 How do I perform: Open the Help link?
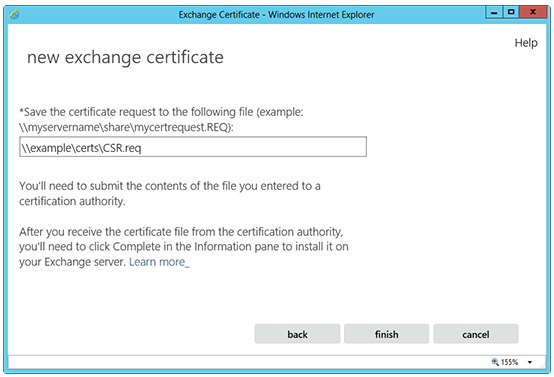[526, 43]
